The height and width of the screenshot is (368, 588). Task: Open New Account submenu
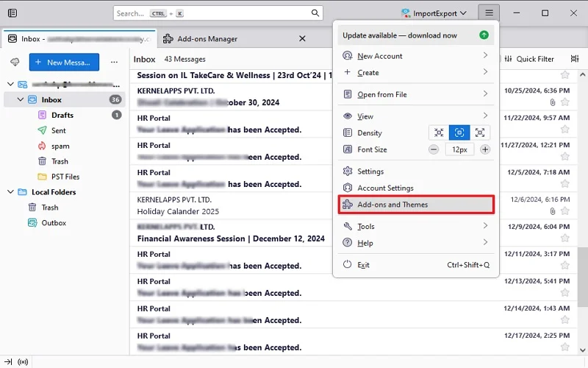pos(416,56)
